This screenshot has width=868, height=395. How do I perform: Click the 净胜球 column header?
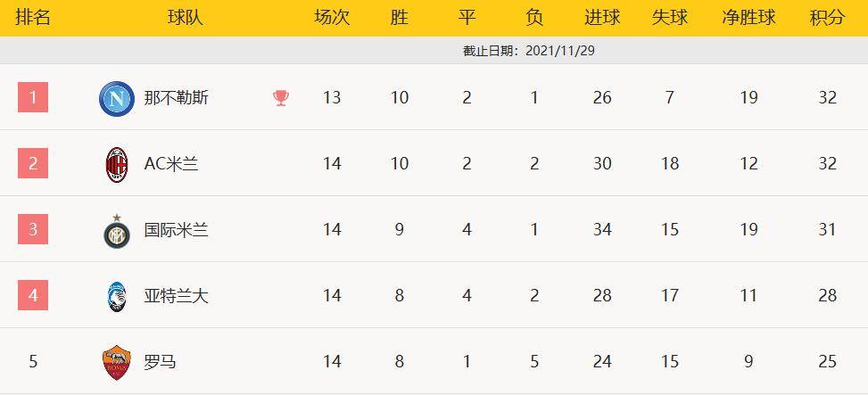coord(748,18)
